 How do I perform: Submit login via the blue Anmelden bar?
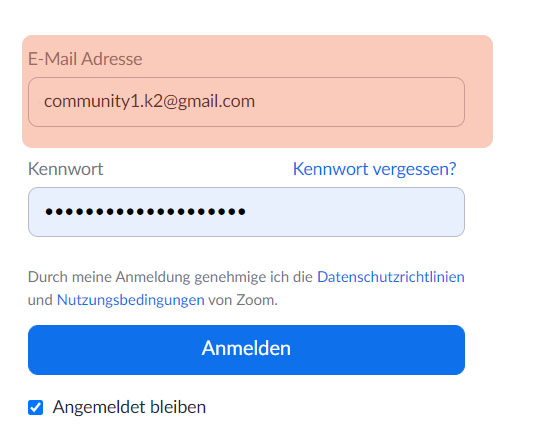pos(246,350)
